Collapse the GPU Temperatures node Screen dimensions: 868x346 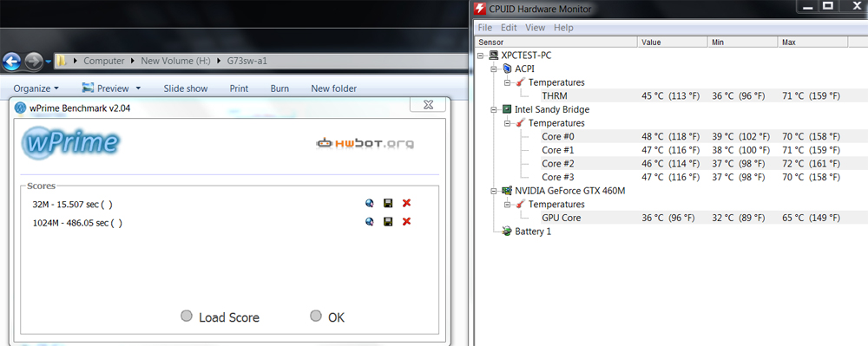coord(507,204)
